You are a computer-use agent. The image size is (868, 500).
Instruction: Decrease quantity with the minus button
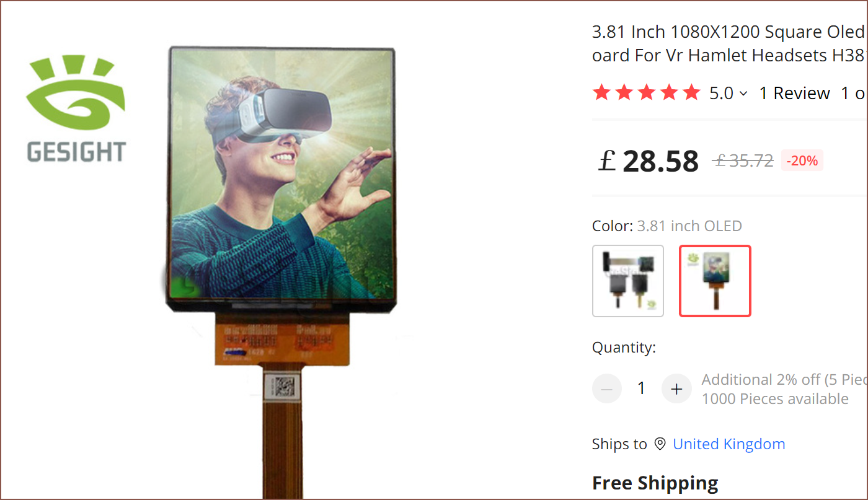pyautogui.click(x=607, y=389)
